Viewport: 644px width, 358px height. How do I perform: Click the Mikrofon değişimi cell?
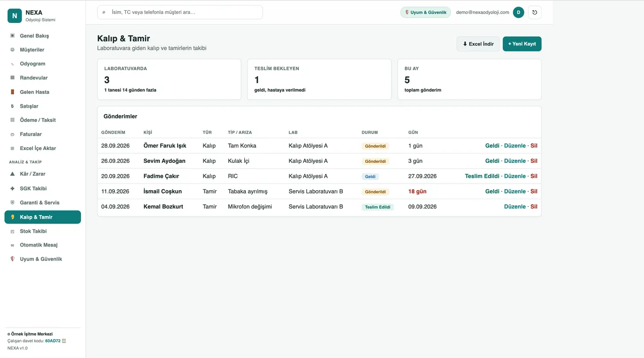coord(250,206)
